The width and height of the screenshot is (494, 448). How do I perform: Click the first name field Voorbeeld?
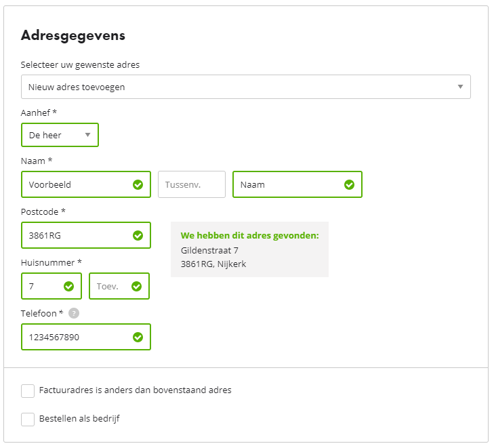point(86,184)
